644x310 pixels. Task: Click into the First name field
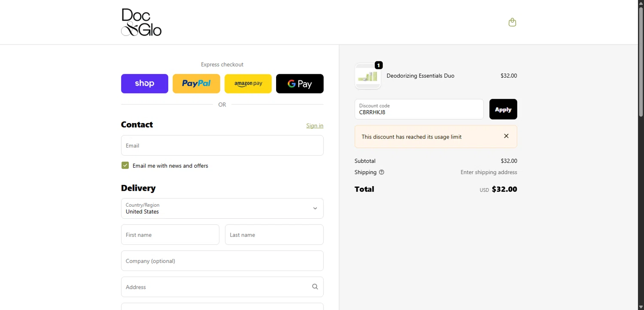pos(170,235)
